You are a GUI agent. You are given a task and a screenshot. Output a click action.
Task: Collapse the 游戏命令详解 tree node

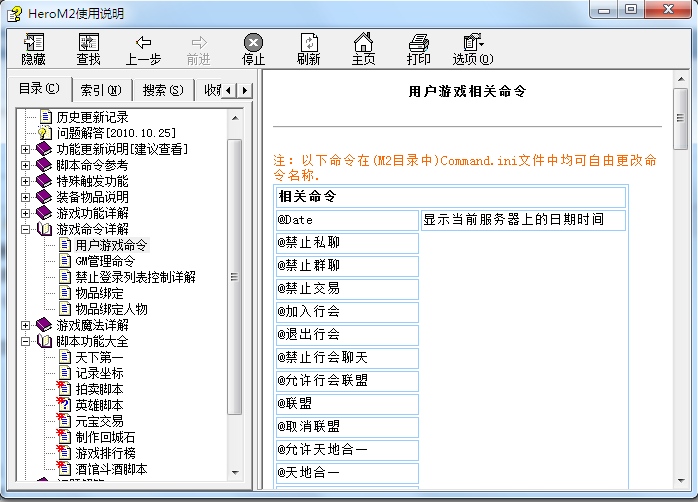pyautogui.click(x=25, y=230)
